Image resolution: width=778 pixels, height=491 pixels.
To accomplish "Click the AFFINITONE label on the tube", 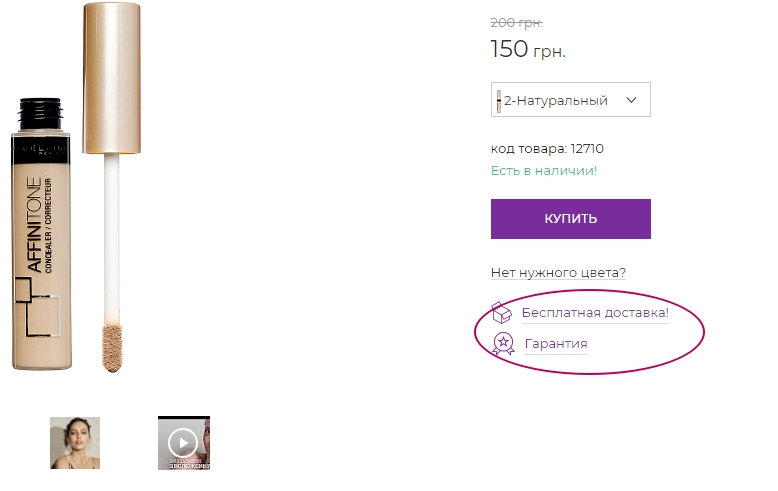I will 33,227.
